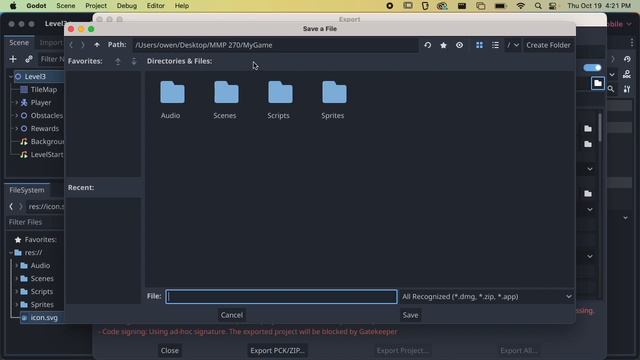Open the Debug menu
Viewport: 640px width, 360px height.
tap(127, 6)
